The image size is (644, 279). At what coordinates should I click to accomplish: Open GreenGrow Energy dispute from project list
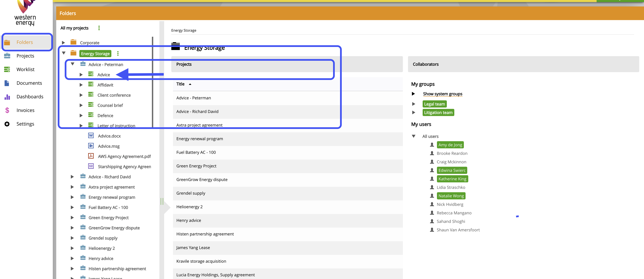coord(288,180)
